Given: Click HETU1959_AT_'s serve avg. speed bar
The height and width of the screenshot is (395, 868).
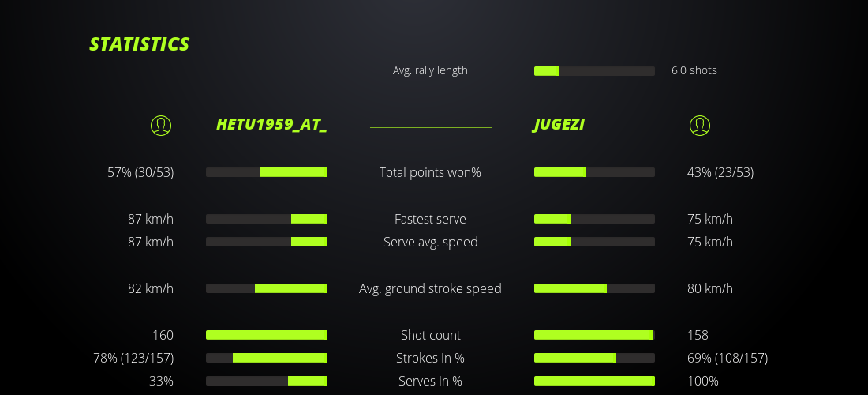Looking at the screenshot, I should [x=267, y=242].
